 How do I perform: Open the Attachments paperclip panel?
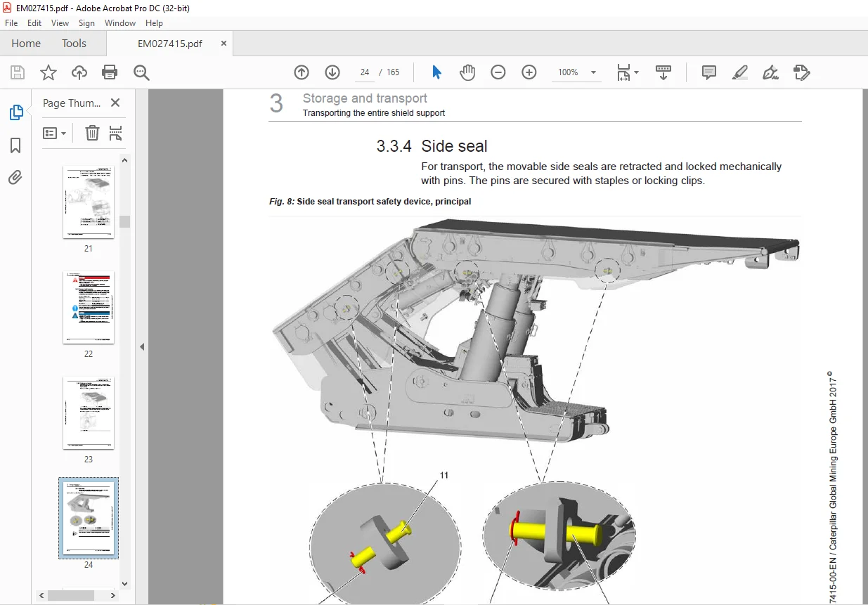tap(15, 178)
